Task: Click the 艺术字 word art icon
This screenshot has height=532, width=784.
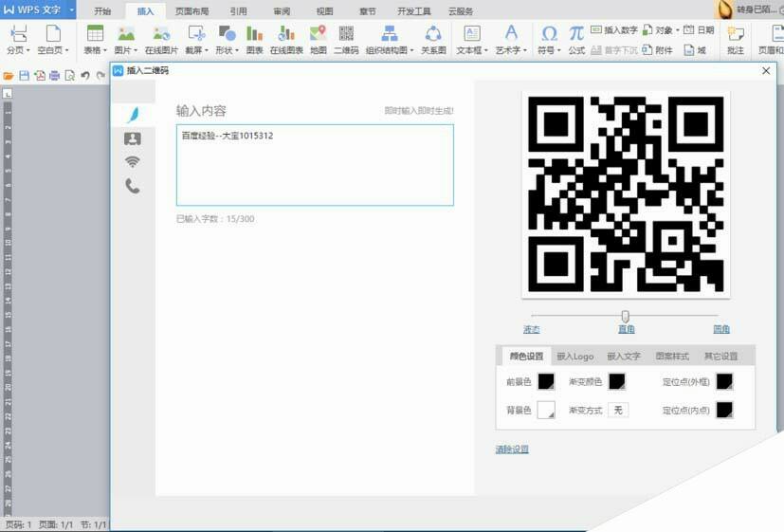Action: 511,33
